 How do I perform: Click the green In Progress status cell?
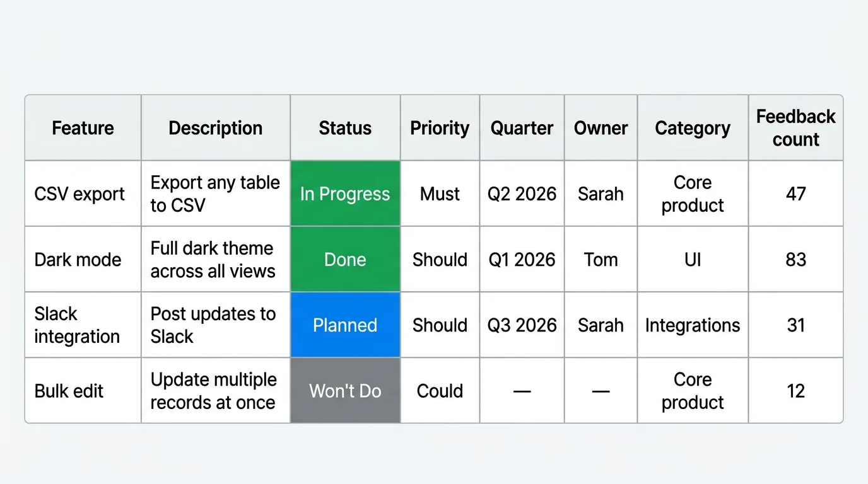(345, 193)
